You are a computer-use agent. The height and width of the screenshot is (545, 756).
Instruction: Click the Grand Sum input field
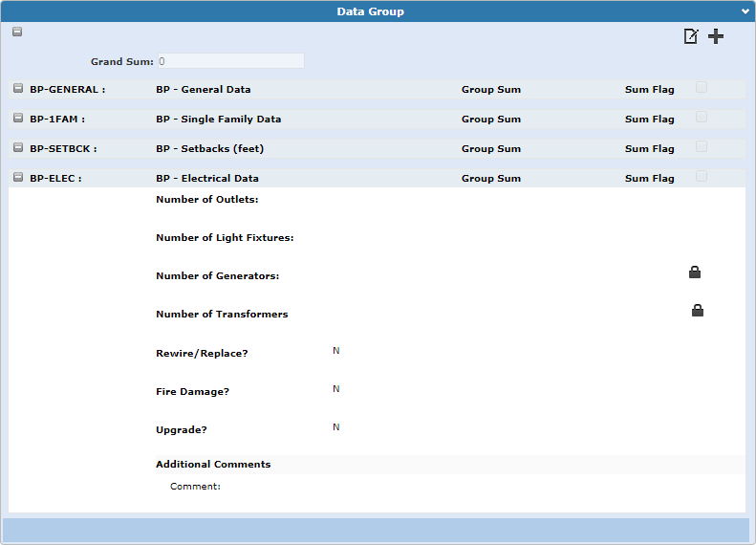click(231, 61)
